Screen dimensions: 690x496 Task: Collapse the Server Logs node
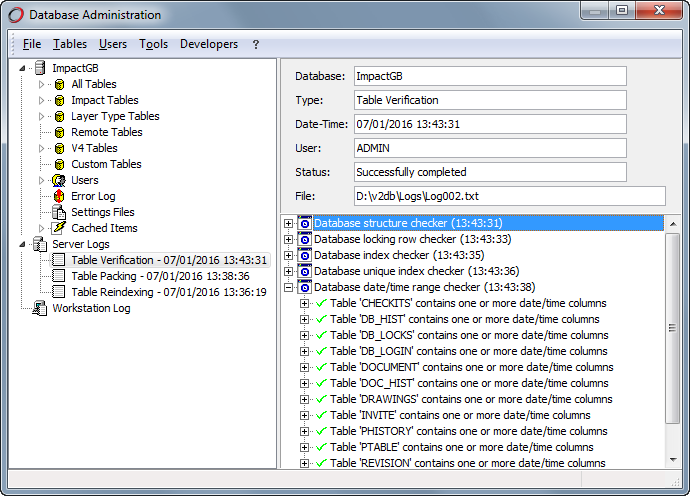(22, 244)
